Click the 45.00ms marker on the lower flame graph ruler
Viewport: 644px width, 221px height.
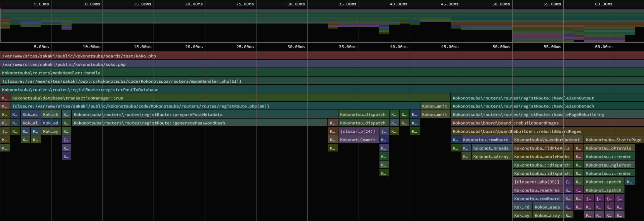450,47
